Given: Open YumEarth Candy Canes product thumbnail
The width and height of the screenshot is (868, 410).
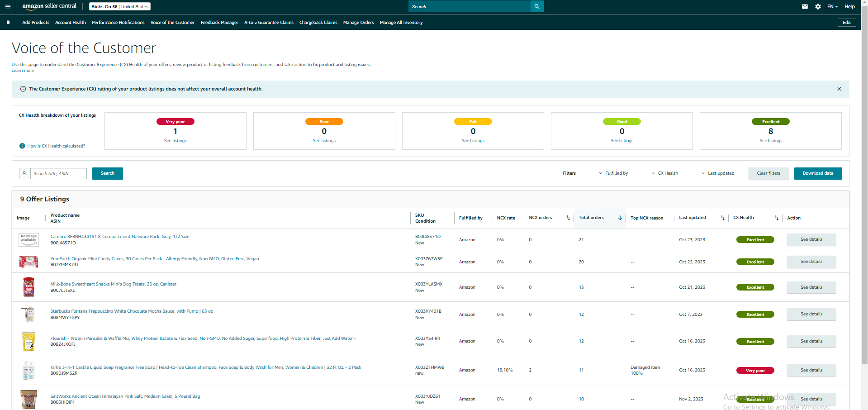Looking at the screenshot, I should (x=28, y=262).
